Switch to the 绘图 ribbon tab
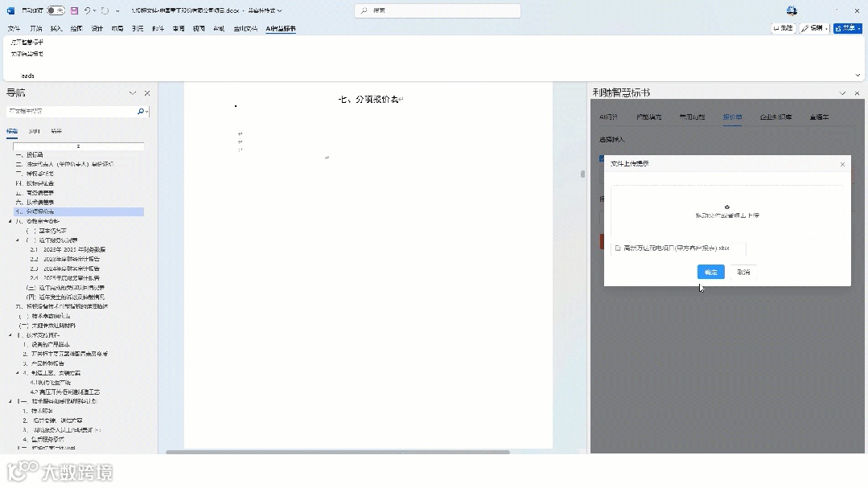The height and width of the screenshot is (488, 868). pos(76,29)
